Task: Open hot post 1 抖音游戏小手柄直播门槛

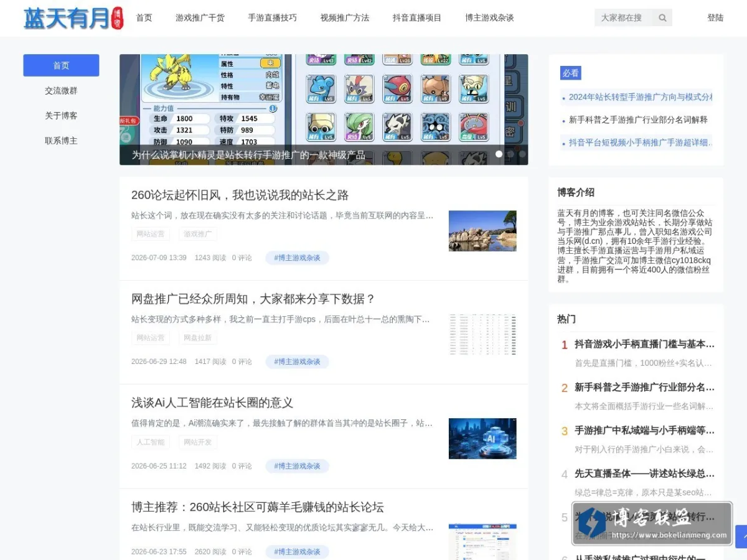Action: [644, 344]
